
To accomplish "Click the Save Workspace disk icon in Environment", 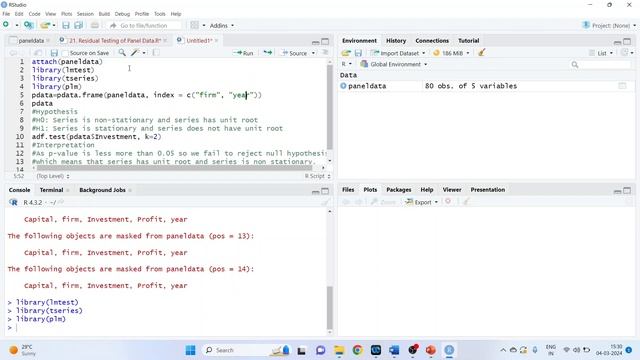I will 358,53.
